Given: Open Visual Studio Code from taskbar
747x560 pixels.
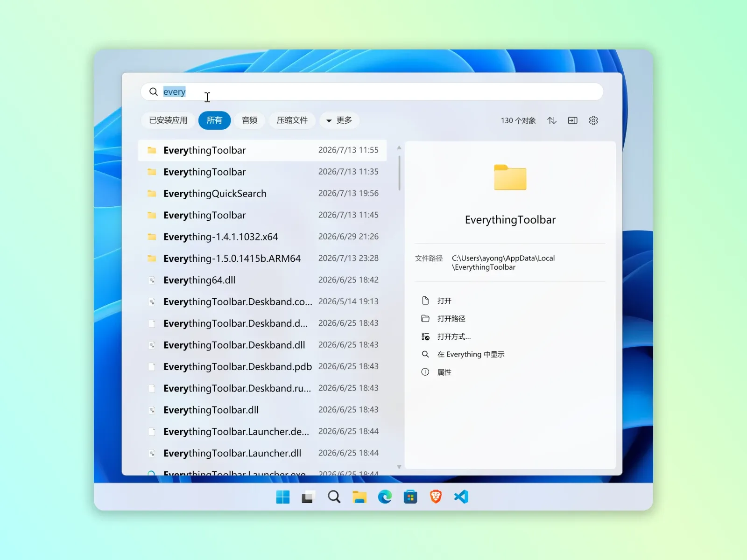Looking at the screenshot, I should pyautogui.click(x=461, y=497).
